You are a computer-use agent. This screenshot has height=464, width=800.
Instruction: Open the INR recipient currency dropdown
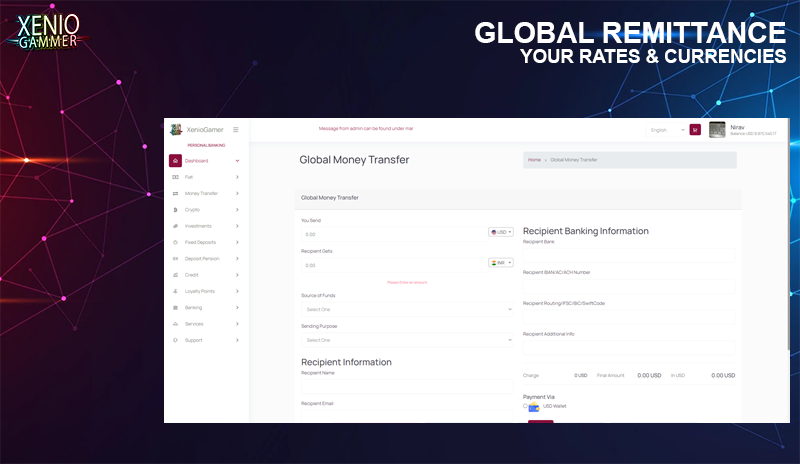tap(501, 263)
